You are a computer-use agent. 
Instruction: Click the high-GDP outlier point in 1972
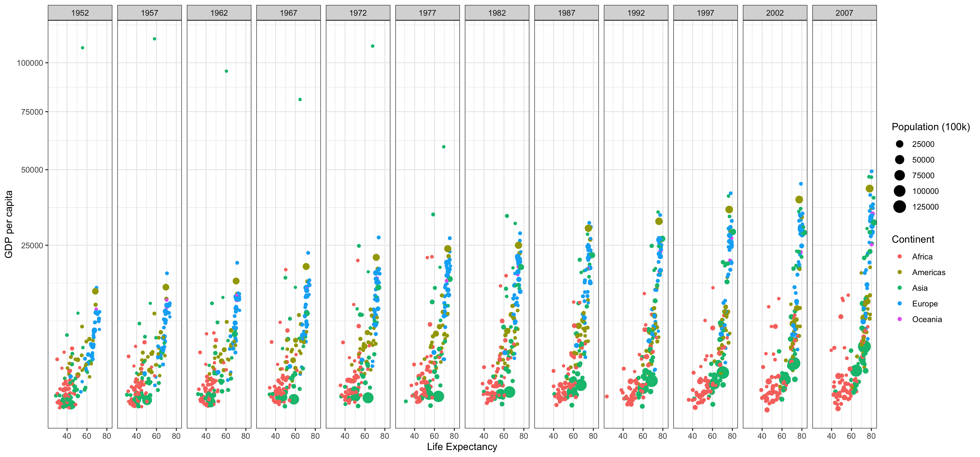[x=372, y=46]
